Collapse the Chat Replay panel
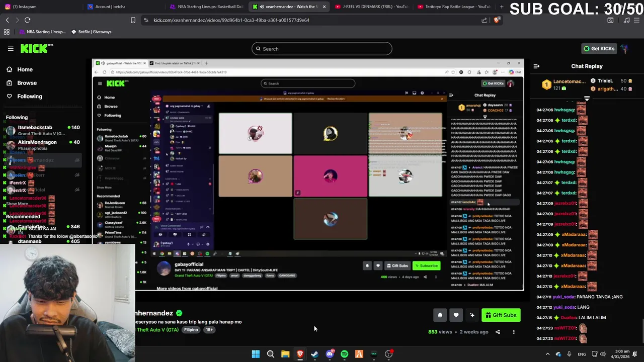 click(536, 66)
